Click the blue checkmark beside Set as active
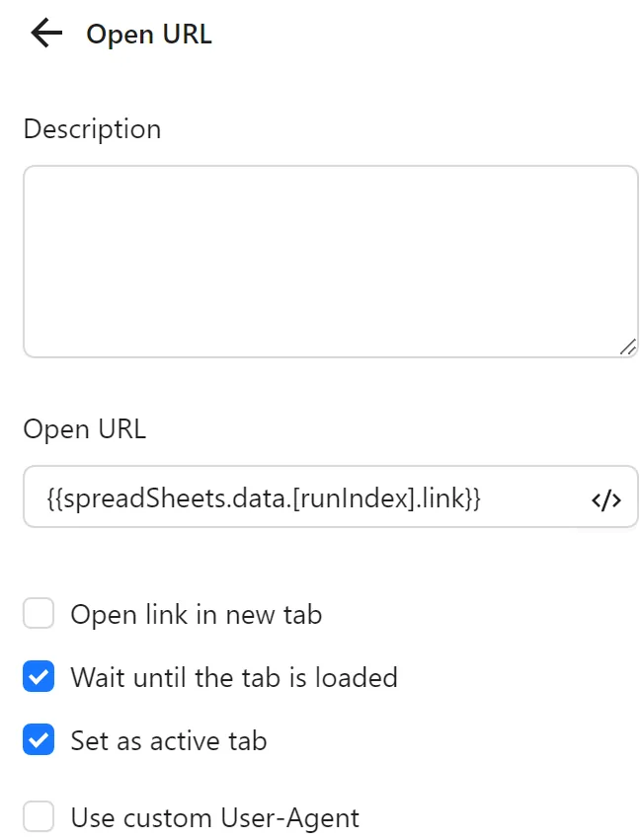643x840 pixels. [39, 740]
